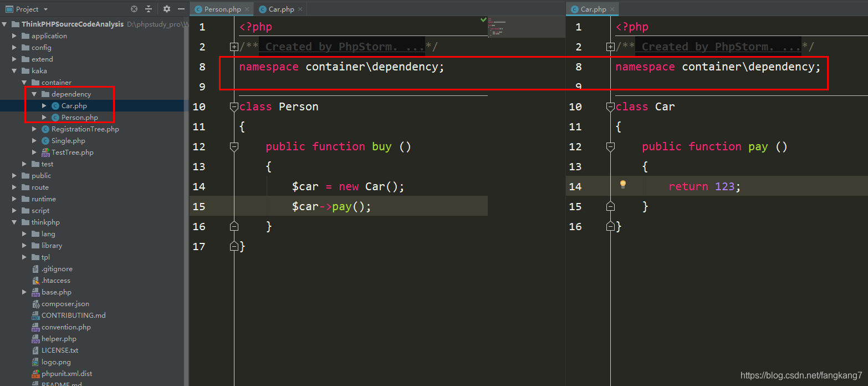
Task: Click on the return 123 line
Action: tap(704, 186)
